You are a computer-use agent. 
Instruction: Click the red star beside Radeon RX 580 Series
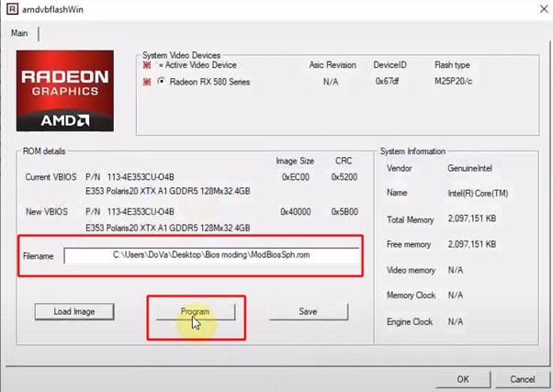point(147,82)
